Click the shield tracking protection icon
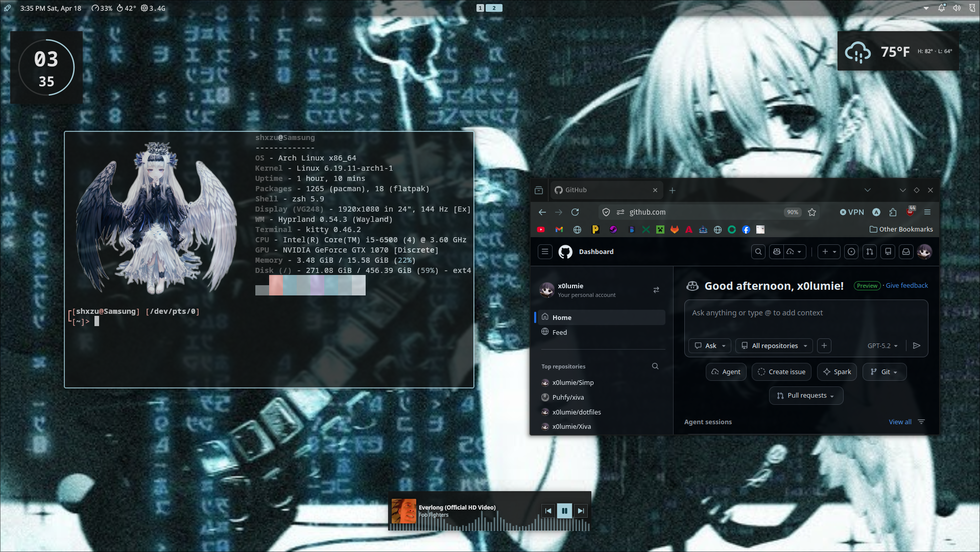 pyautogui.click(x=606, y=212)
